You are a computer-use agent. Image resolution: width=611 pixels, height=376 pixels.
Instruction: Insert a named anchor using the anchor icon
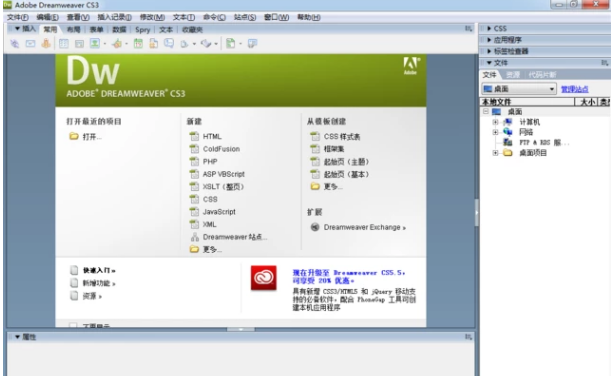[x=46, y=44]
